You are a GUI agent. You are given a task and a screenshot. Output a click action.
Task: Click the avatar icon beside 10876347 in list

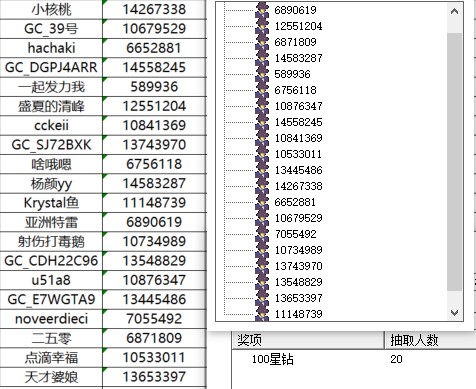pos(262,106)
